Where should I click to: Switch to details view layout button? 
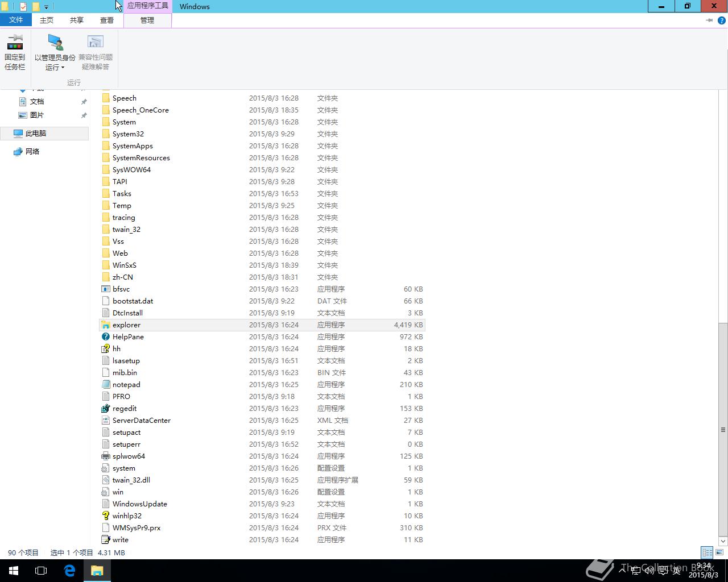pyautogui.click(x=707, y=552)
